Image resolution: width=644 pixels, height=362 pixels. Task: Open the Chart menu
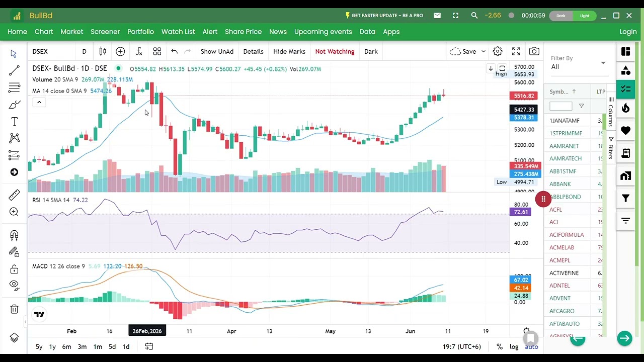44,32
